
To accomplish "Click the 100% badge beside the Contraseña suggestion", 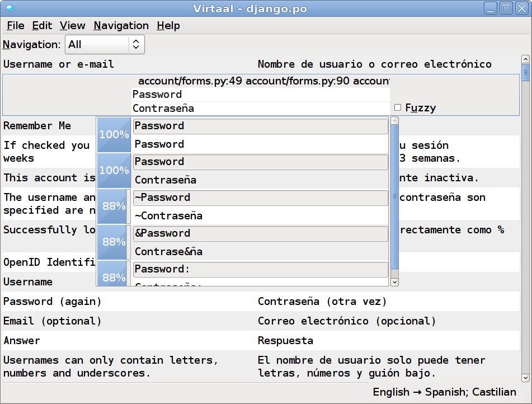I will click(x=114, y=170).
